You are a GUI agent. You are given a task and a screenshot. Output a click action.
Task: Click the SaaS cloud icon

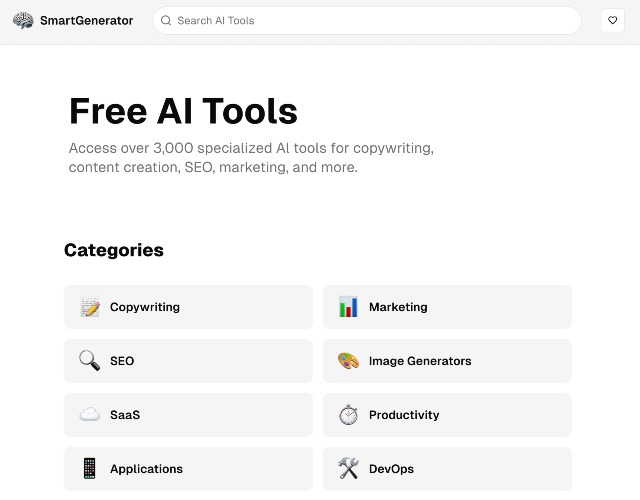tap(89, 414)
